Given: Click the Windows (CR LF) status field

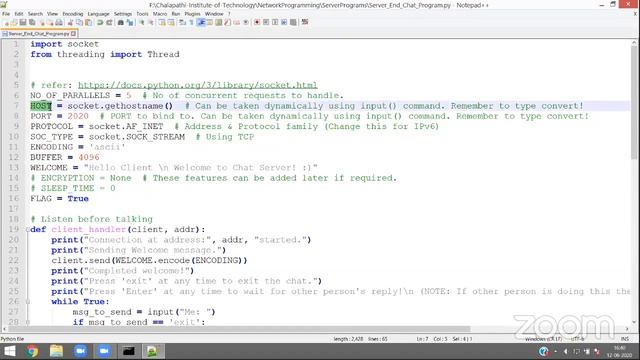Looking at the screenshot, I should [543, 339].
